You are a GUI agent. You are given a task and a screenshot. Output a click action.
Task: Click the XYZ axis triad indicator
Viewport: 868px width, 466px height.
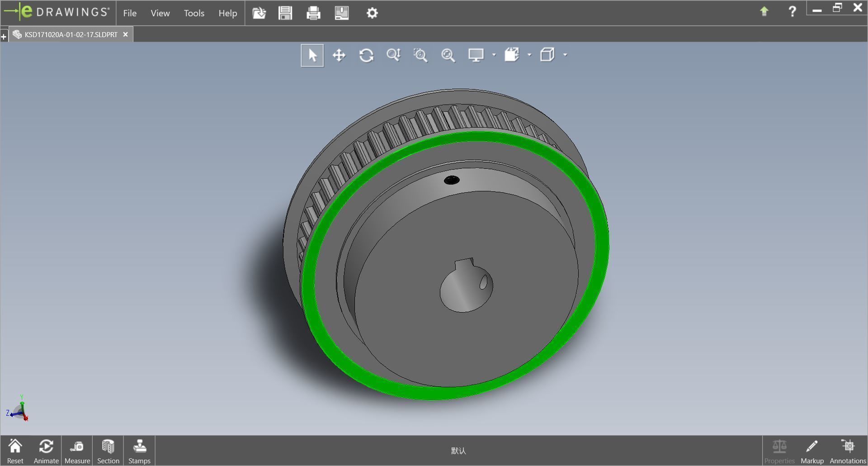(18, 409)
